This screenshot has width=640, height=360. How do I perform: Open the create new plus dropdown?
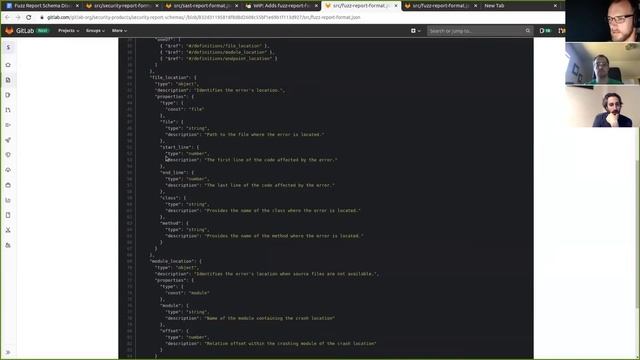(416, 31)
